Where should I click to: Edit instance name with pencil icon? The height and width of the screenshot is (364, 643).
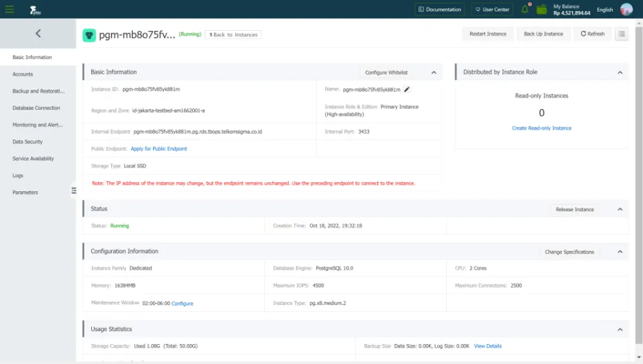tap(407, 89)
